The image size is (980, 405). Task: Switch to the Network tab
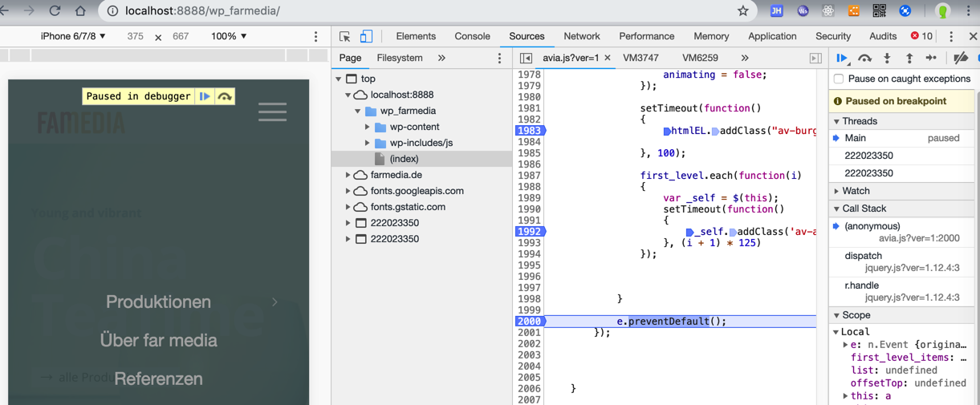pyautogui.click(x=581, y=36)
